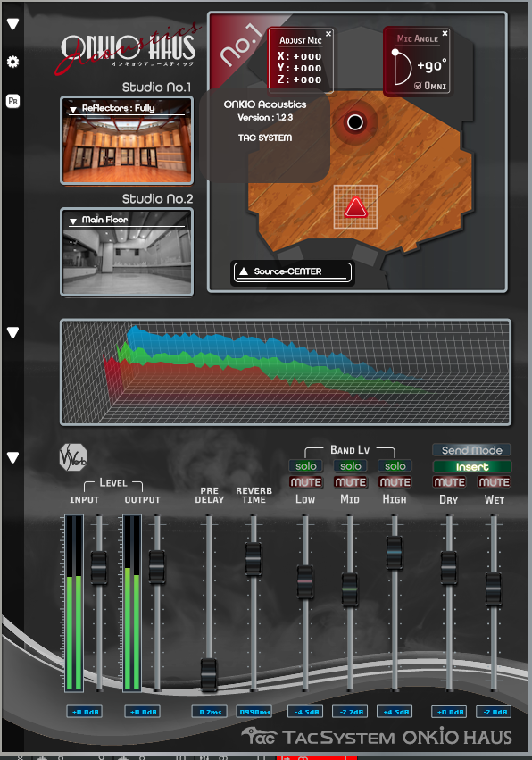Solo the Mid band
Viewport: 532px width, 760px height.
coord(350,466)
